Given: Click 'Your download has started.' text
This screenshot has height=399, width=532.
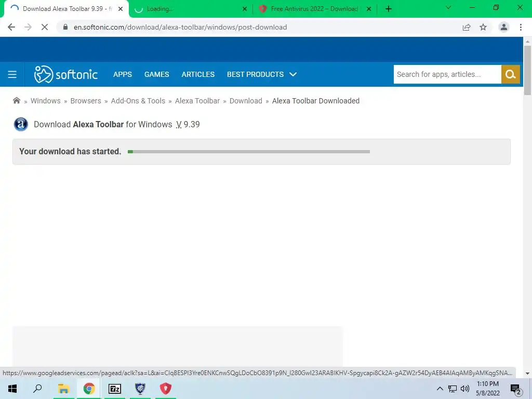Looking at the screenshot, I should click(x=70, y=151).
